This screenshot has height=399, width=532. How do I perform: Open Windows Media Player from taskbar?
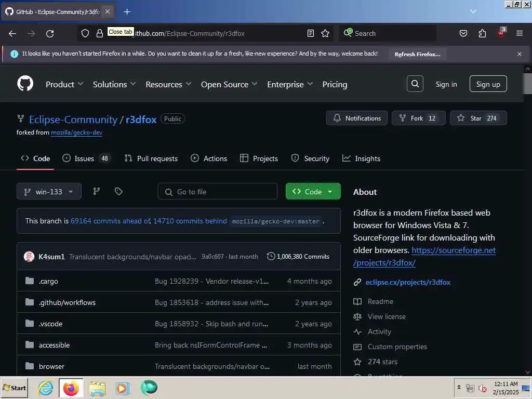pos(123,388)
